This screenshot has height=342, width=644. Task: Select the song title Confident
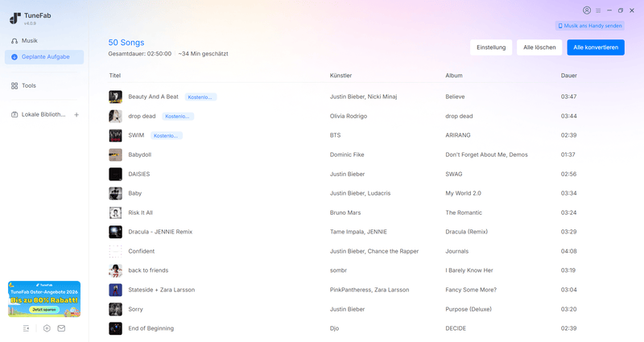click(x=142, y=251)
